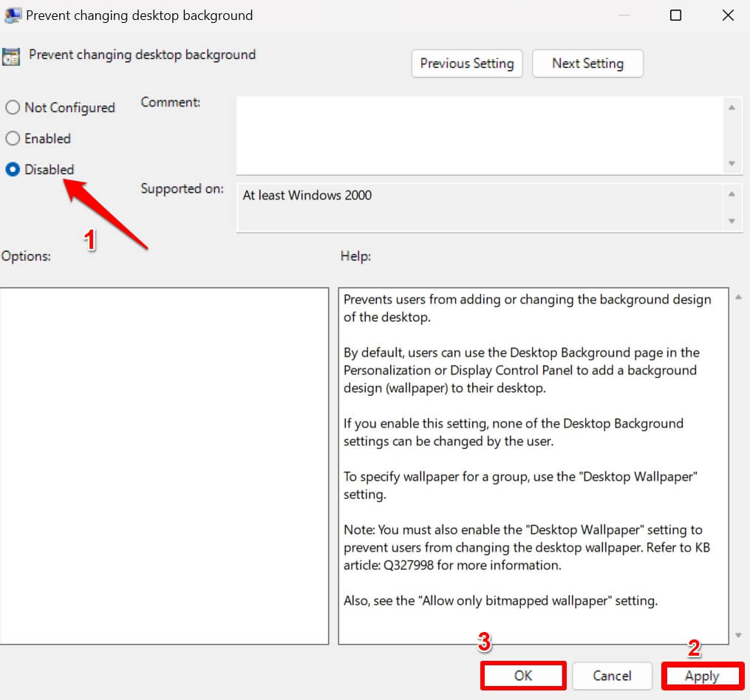This screenshot has height=700, width=750.
Task: Click inside the empty Options panel
Action: pos(164,465)
